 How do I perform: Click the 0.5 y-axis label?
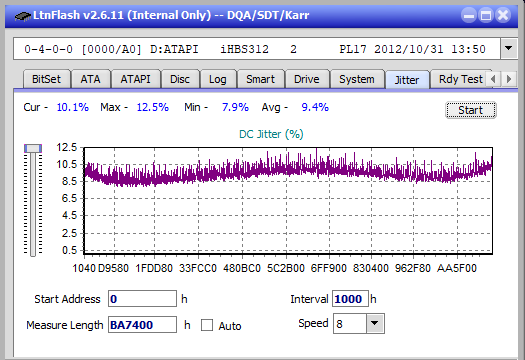pyautogui.click(x=69, y=250)
